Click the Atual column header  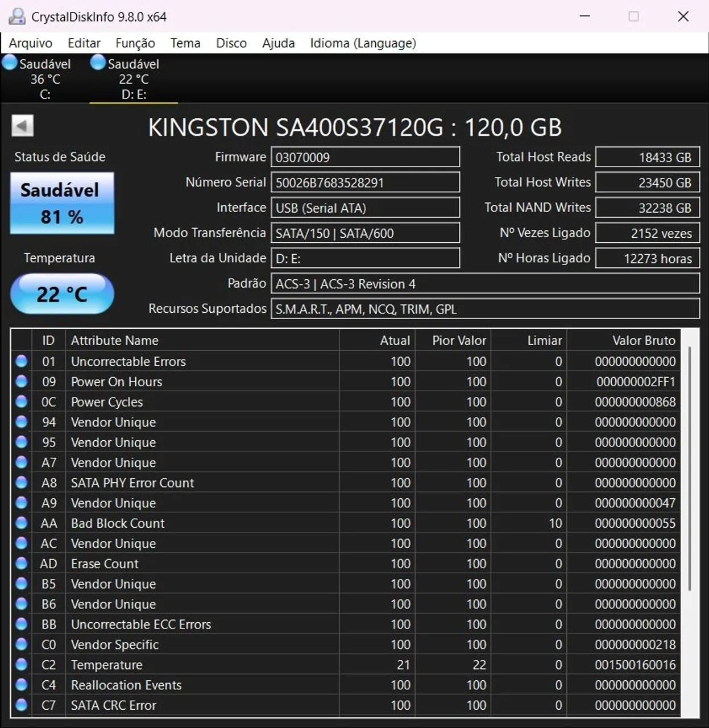[x=377, y=340]
